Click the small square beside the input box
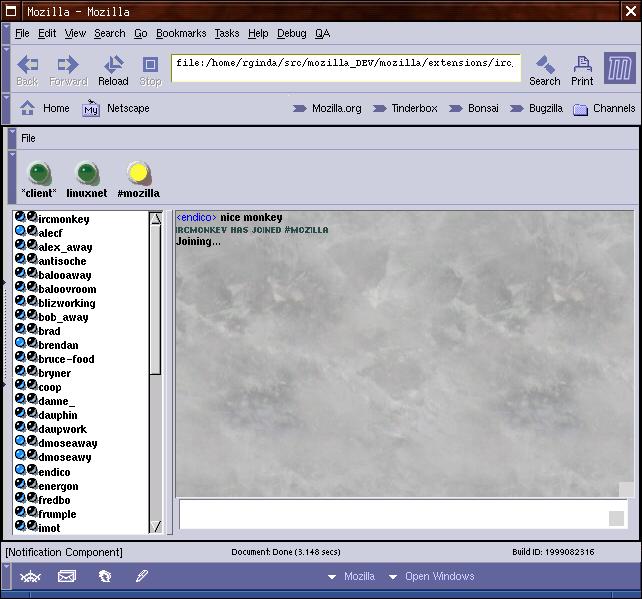Image resolution: width=642 pixels, height=599 pixels. point(616,518)
